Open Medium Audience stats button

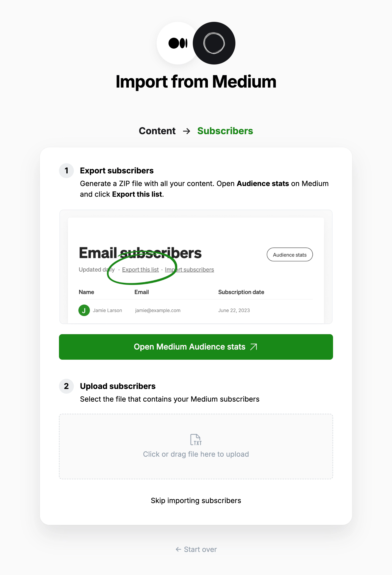[x=196, y=347]
